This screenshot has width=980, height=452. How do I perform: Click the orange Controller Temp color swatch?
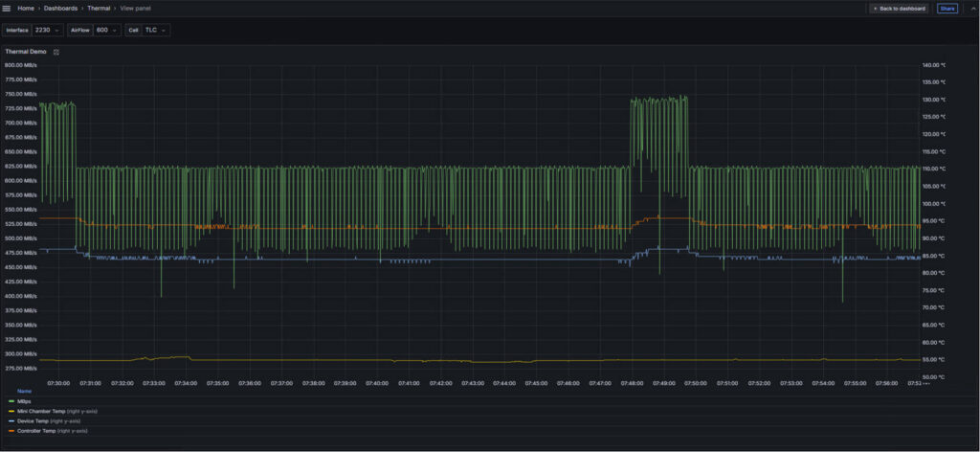[x=11, y=431]
